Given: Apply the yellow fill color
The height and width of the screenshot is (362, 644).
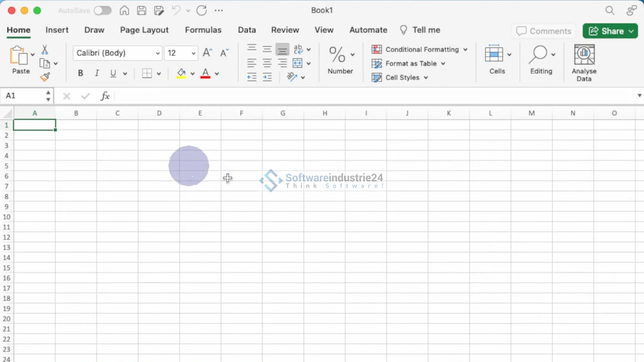Looking at the screenshot, I should click(x=181, y=73).
